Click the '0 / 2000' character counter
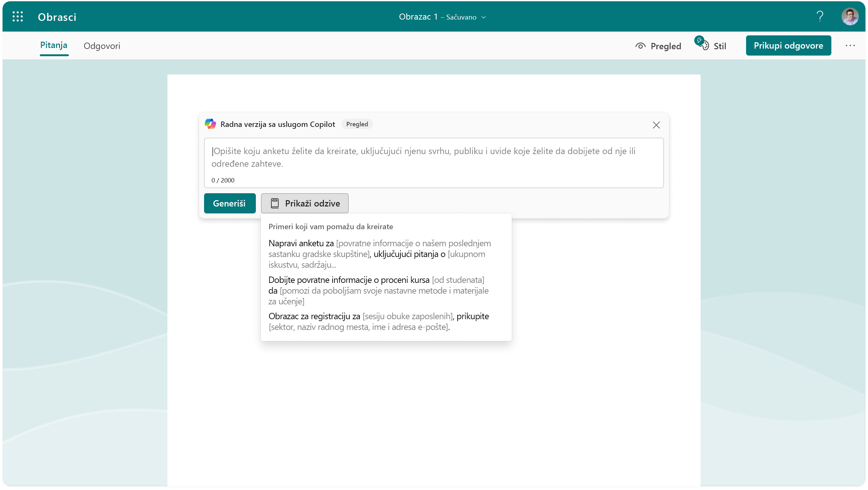 [x=223, y=180]
